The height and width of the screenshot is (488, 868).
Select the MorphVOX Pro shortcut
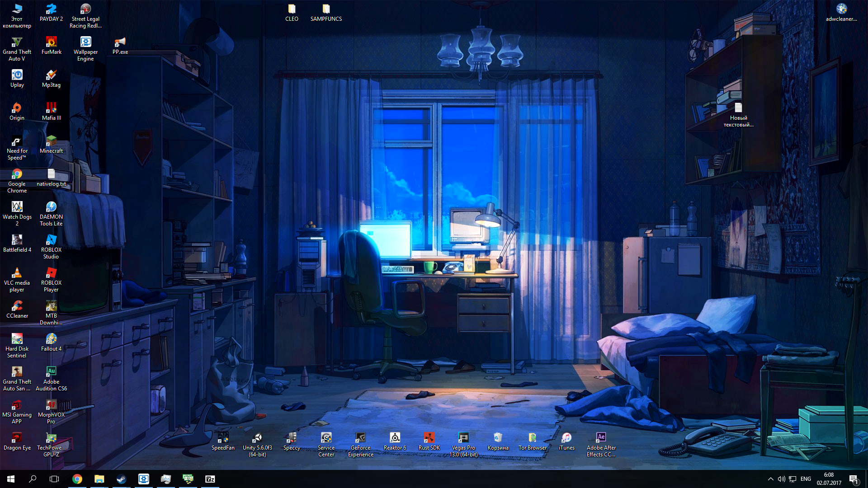click(51, 412)
